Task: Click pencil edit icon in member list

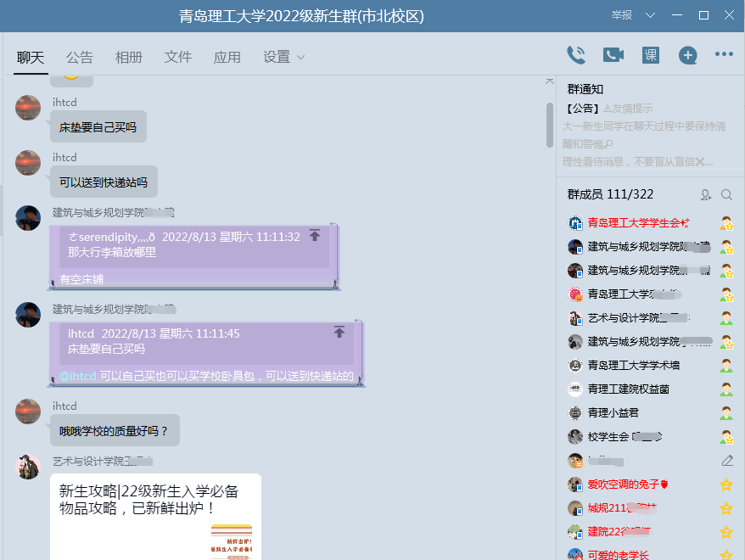Action: (726, 461)
